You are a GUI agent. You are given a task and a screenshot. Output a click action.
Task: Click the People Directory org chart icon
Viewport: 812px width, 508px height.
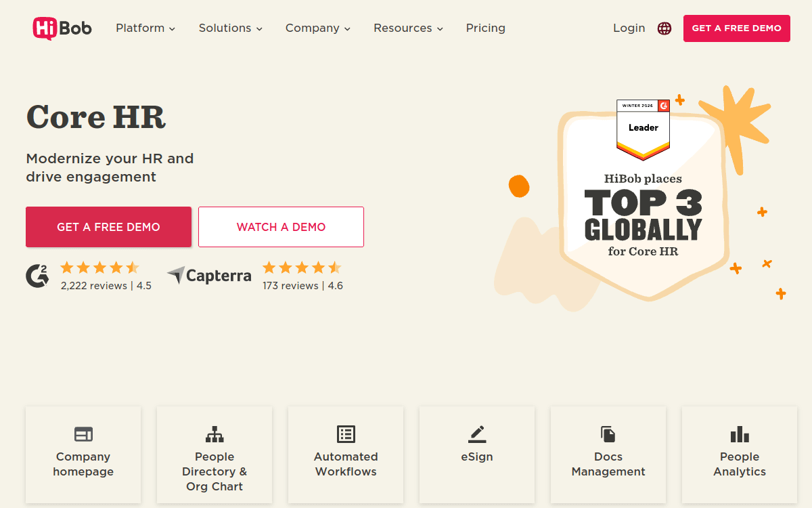215,434
